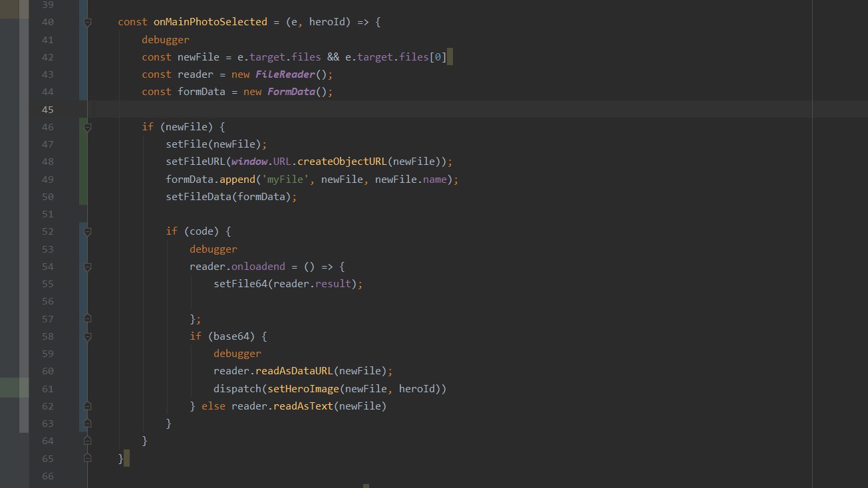Click the debugger statement on line 41
Viewport: 868px width, 488px height.
click(166, 40)
